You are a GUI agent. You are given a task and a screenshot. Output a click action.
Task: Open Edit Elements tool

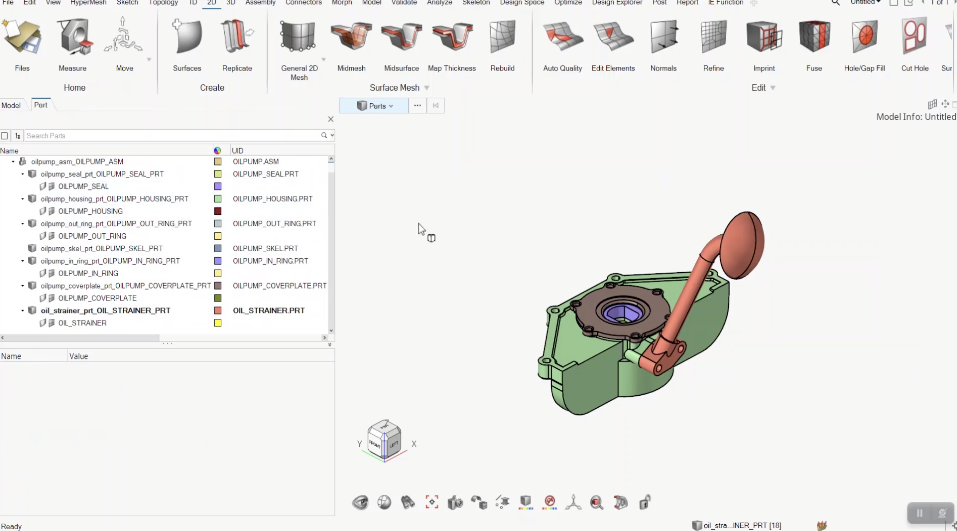[x=613, y=46]
